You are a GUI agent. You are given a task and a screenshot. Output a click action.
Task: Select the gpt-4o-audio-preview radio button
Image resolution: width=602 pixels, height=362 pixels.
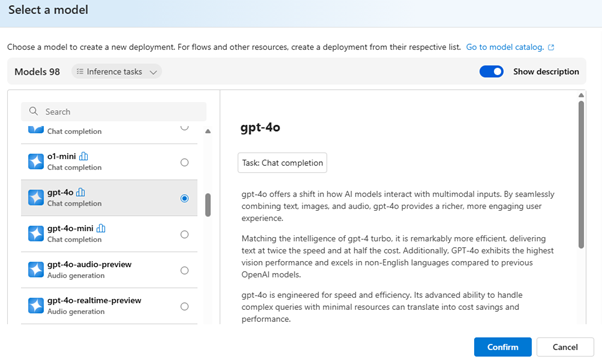(x=185, y=271)
